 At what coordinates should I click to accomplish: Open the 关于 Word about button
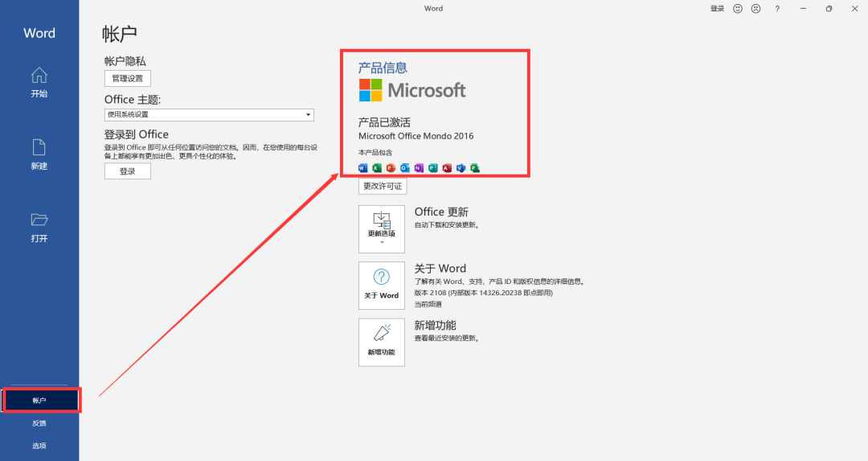click(382, 286)
